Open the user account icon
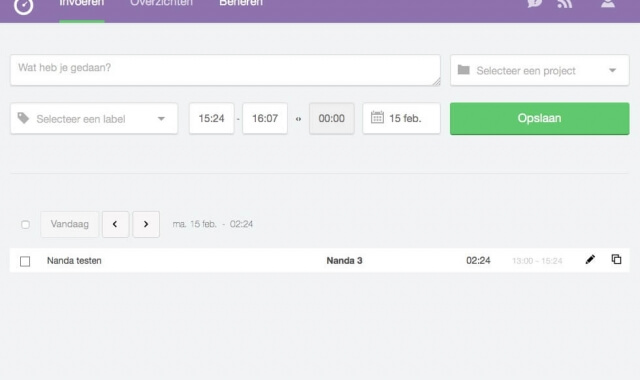The height and width of the screenshot is (380, 640). (x=608, y=3)
